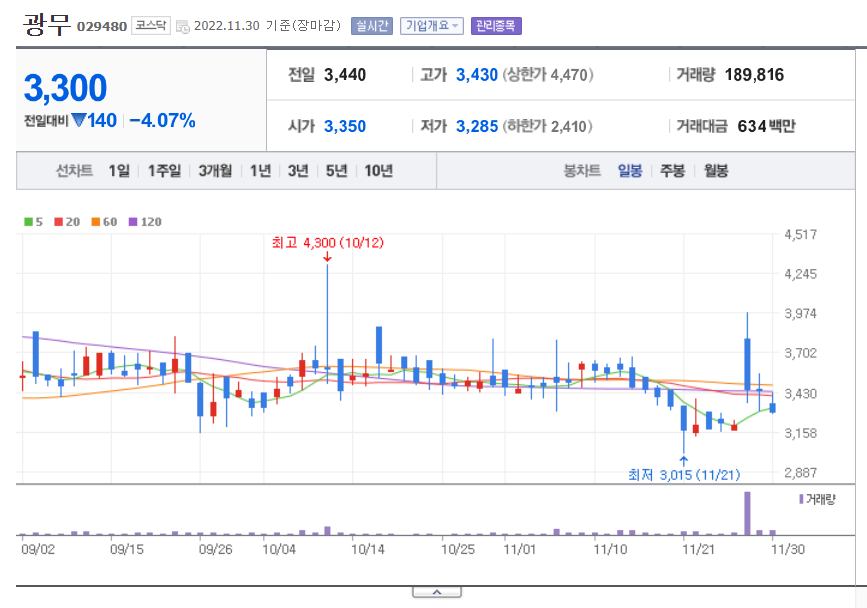Click the 광무 stock name heading

(46, 25)
